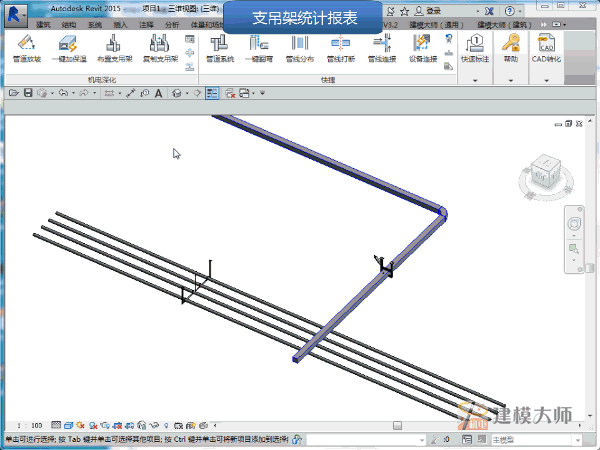
Task: Click the 一键加保温 insulation tool
Action: [69, 48]
